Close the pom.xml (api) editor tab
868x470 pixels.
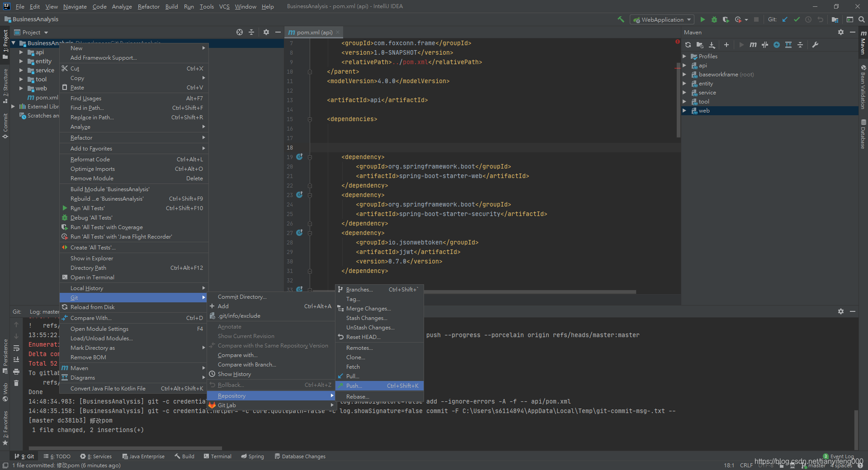coord(338,32)
